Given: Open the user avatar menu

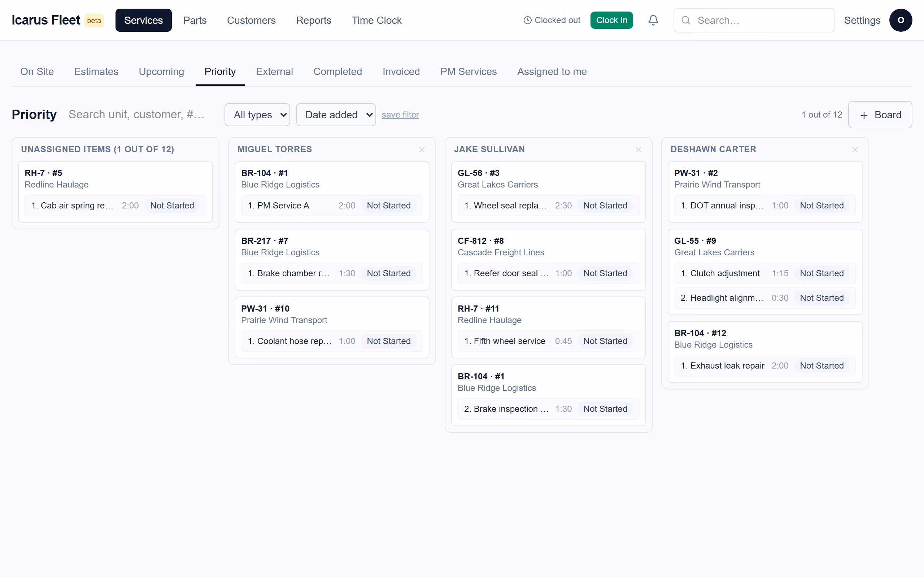Looking at the screenshot, I should pyautogui.click(x=900, y=20).
